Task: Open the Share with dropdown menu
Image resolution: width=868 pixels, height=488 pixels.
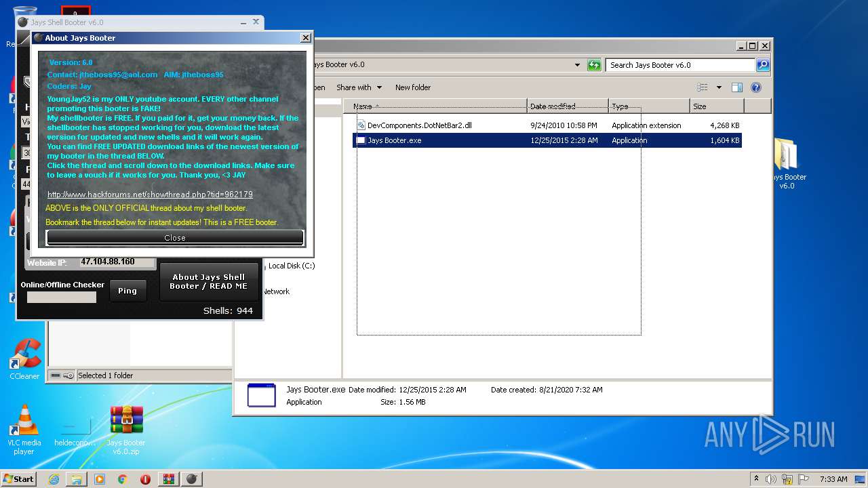Action: [359, 87]
